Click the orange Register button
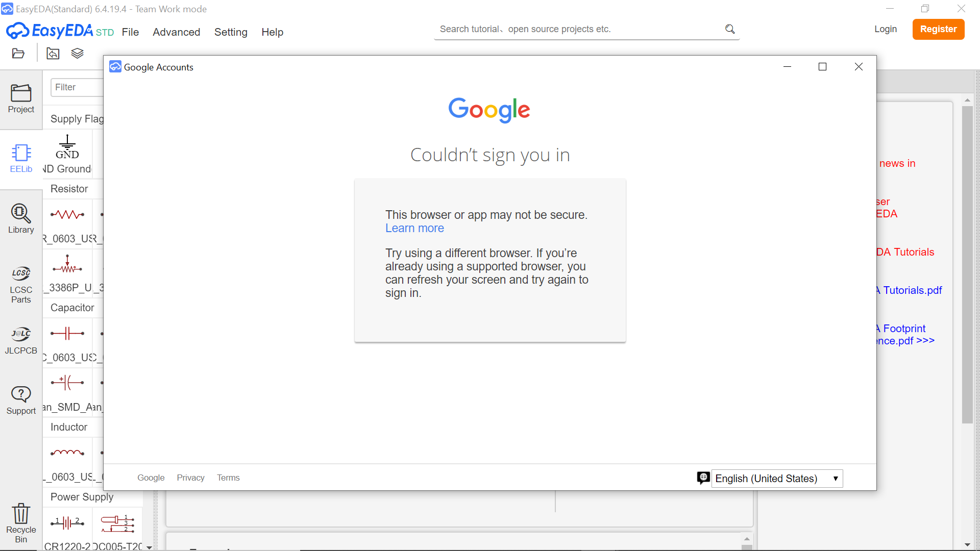Image resolution: width=980 pixels, height=551 pixels. [938, 29]
